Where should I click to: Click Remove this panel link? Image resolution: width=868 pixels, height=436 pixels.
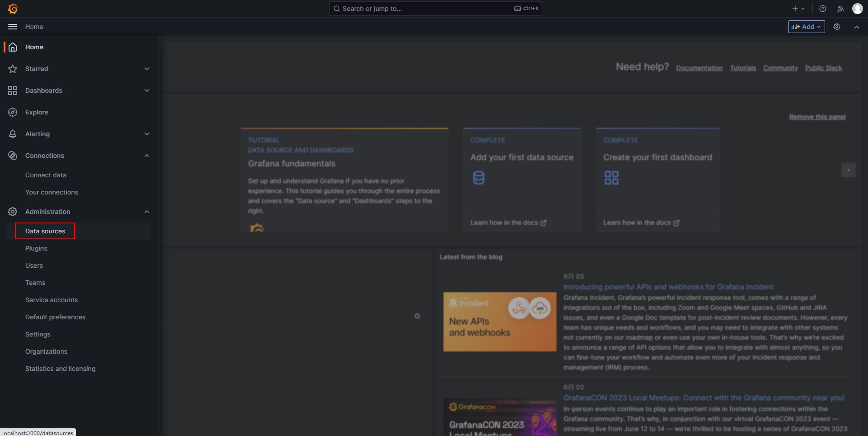(x=817, y=117)
